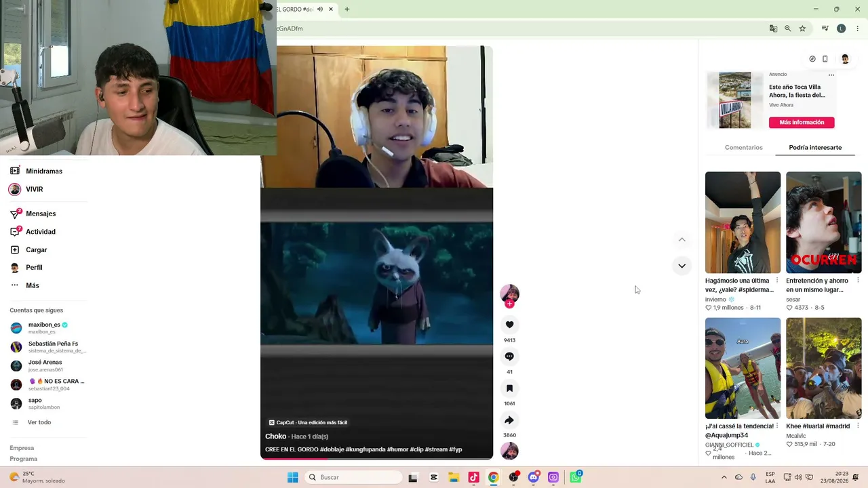Image resolution: width=868 pixels, height=488 pixels.
Task: Open TikTok app from the taskbar
Action: coord(473,477)
